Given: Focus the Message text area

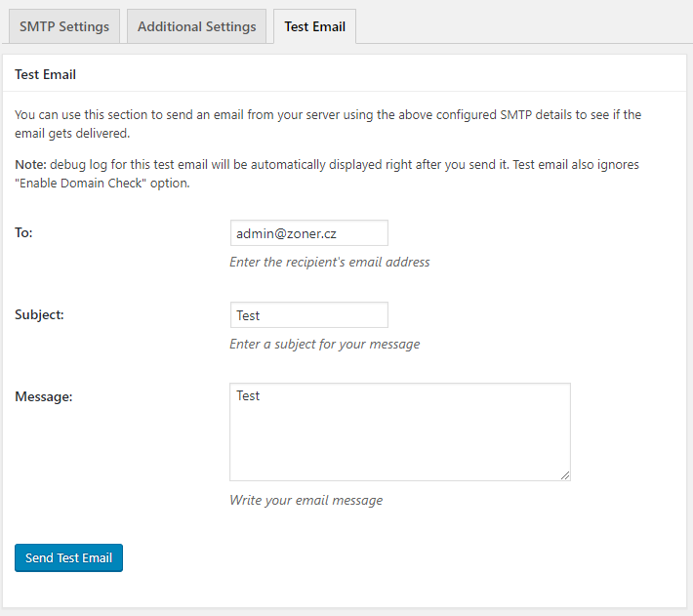Looking at the screenshot, I should coord(399,431).
